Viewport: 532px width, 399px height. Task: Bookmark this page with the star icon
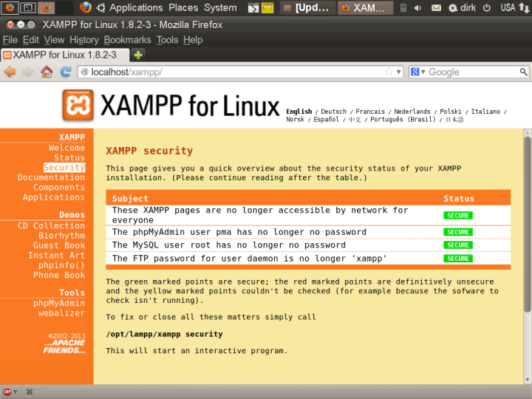coord(389,72)
